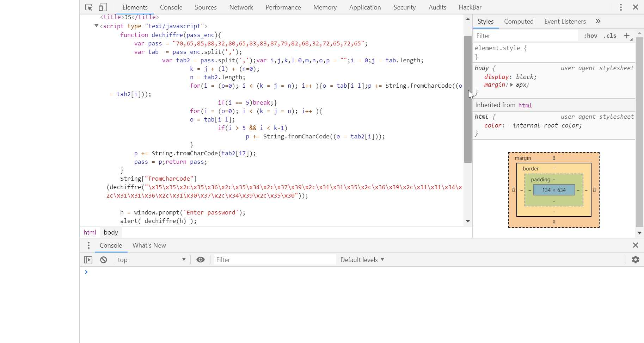
Task: Close the console drawer
Action: tap(636, 245)
